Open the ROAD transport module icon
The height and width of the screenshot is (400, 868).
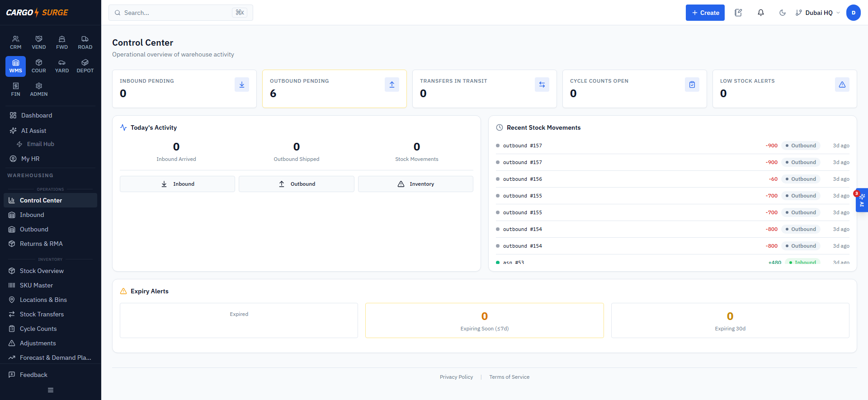pos(85,42)
